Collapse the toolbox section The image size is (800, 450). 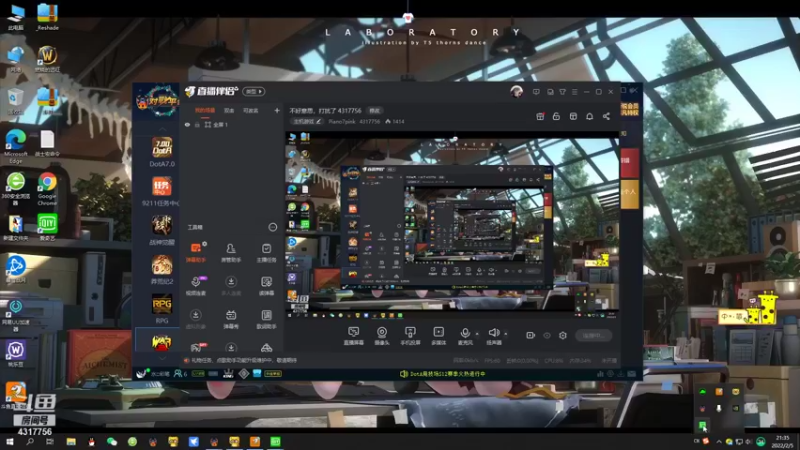click(x=273, y=227)
